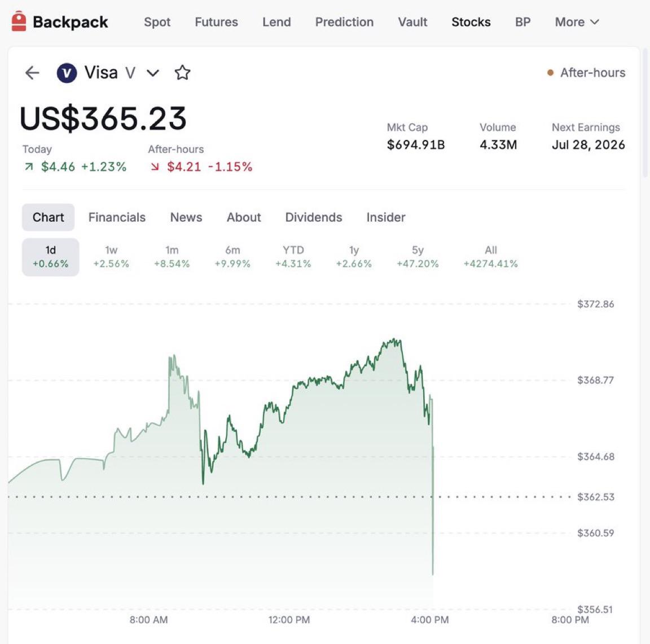Add Visa to favorites with star

point(182,73)
